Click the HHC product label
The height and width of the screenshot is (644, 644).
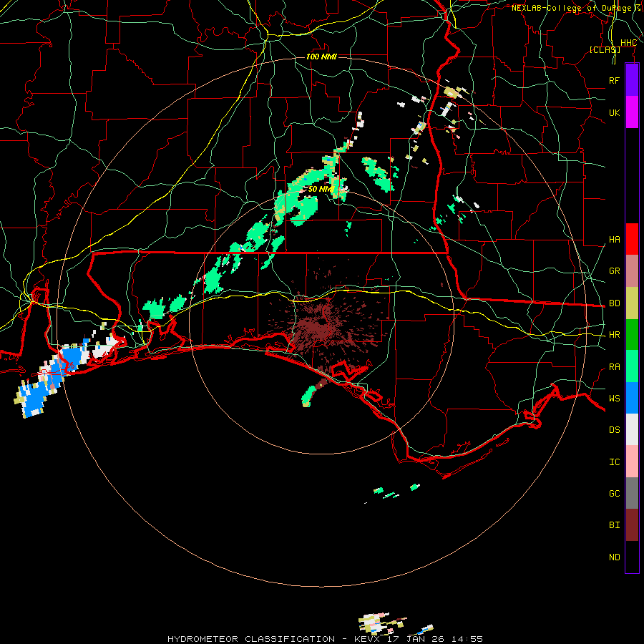[x=628, y=43]
